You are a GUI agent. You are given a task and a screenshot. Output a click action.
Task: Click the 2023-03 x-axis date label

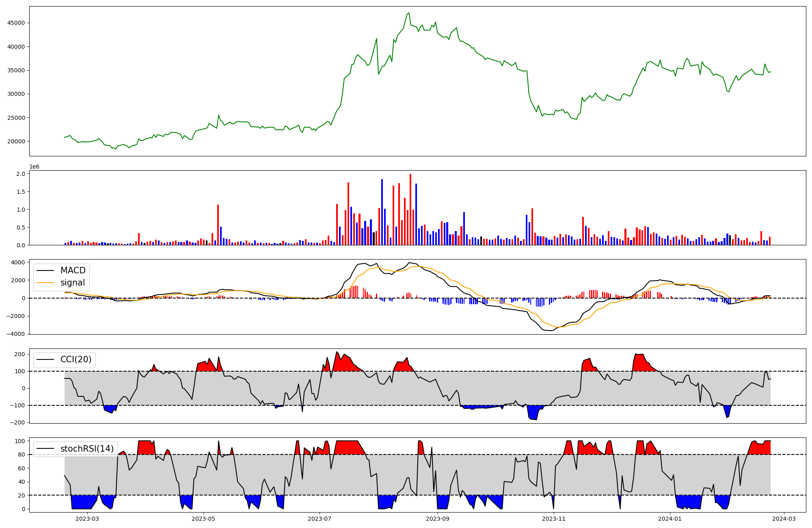(87, 519)
